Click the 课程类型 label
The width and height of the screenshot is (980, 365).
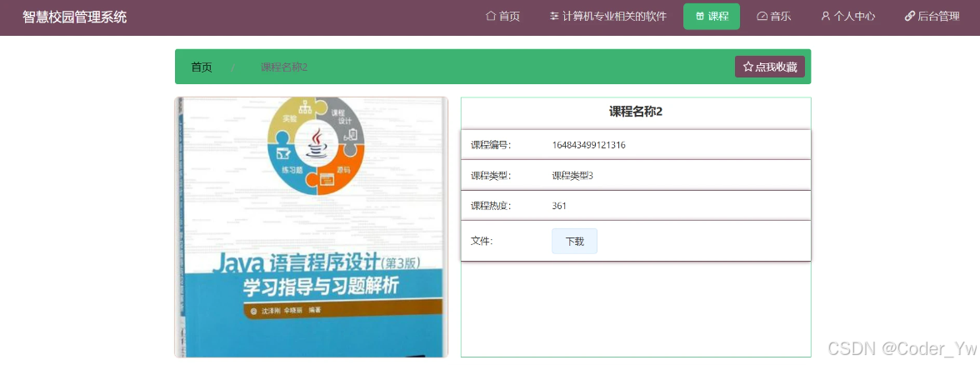[x=491, y=176]
